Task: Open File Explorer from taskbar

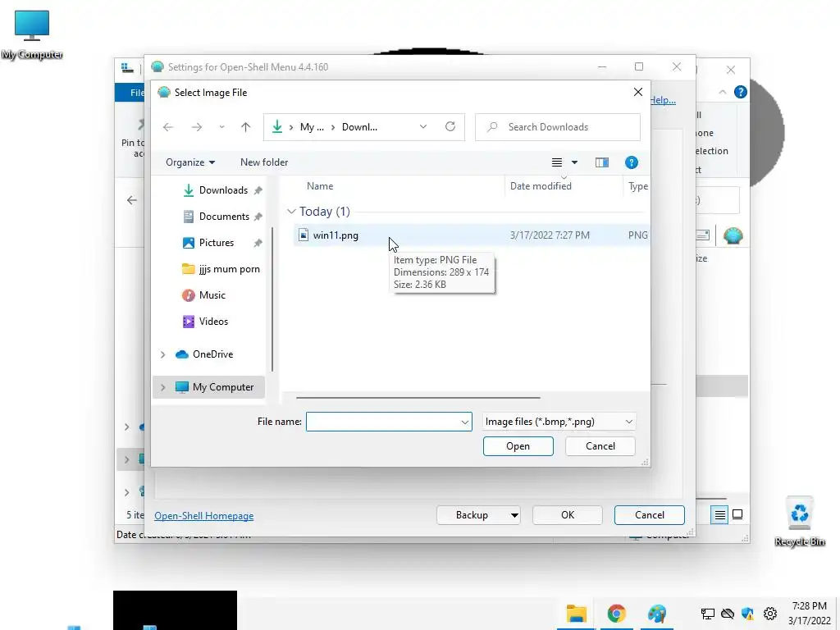Action: click(x=577, y=614)
